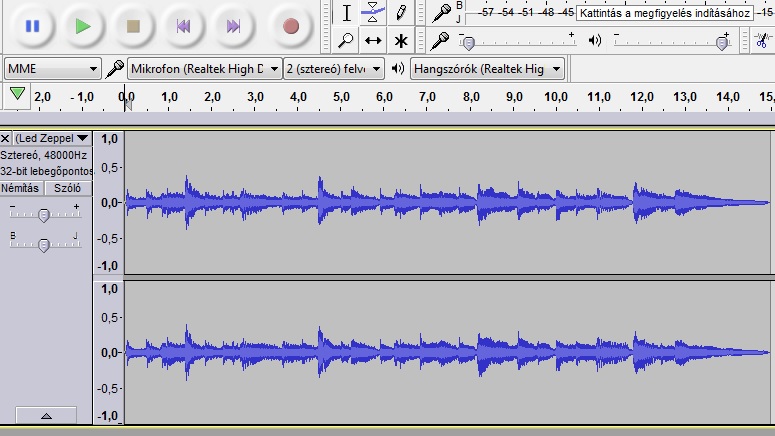Pick the pencil Draw tool
Image resolution: width=775 pixels, height=436 pixels.
click(x=400, y=13)
